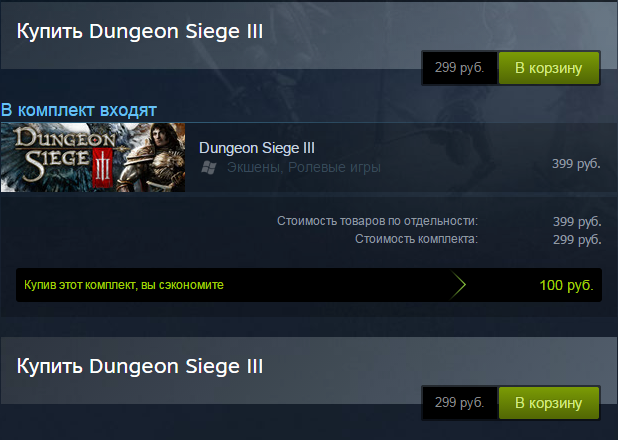Click the bottom 299 руб. price box

tap(459, 403)
